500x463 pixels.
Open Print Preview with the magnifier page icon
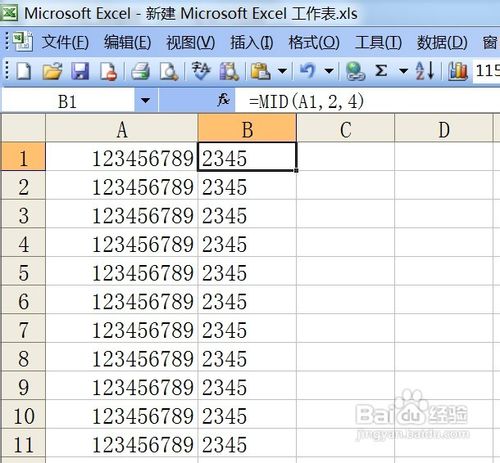169,71
